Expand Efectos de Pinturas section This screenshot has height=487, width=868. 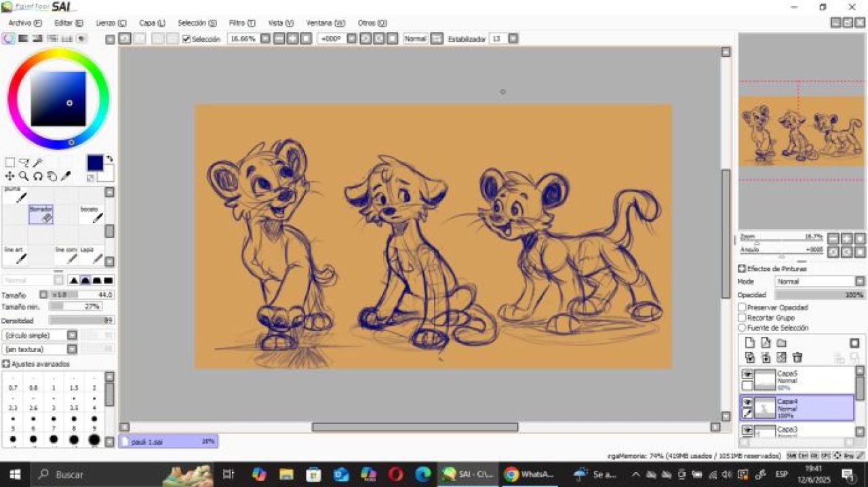(x=742, y=269)
